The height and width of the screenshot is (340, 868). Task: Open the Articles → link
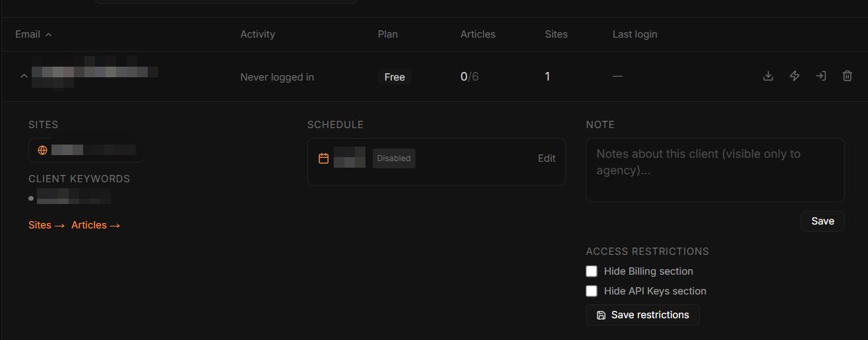click(x=96, y=225)
